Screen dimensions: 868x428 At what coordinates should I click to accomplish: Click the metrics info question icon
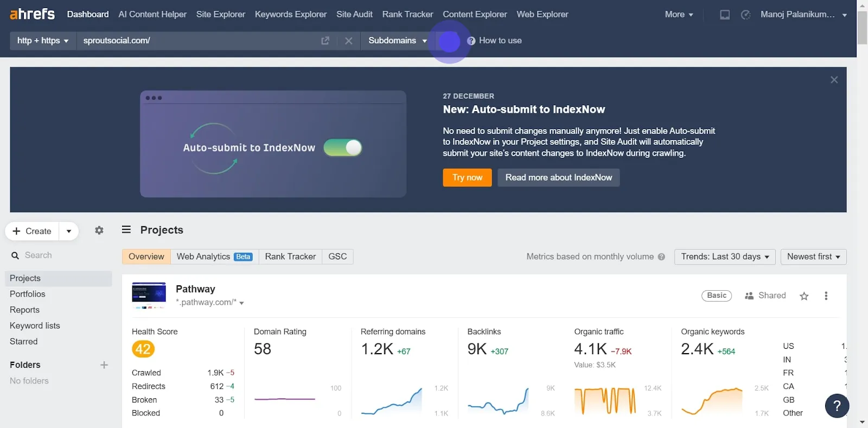[661, 257]
